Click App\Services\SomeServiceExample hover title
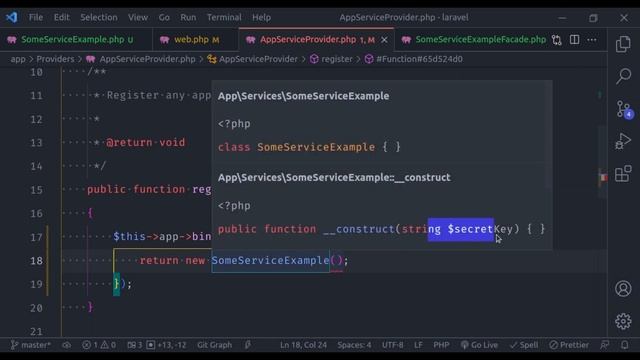Screen dimensions: 640x360 pyautogui.click(x=303, y=96)
